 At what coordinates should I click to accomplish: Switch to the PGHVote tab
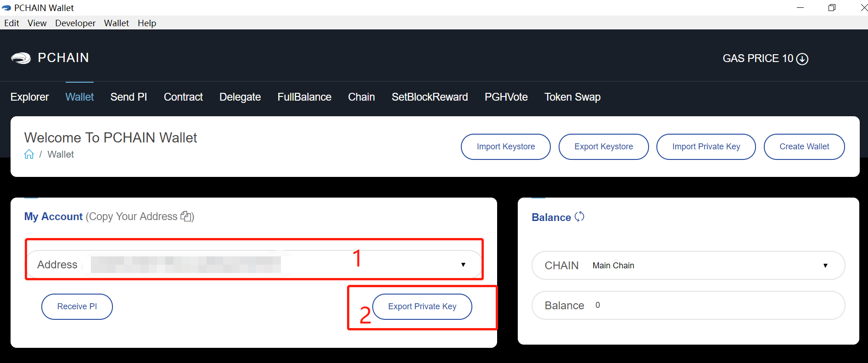[506, 97]
